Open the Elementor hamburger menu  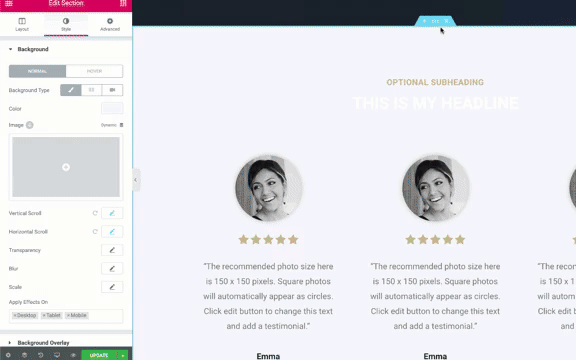click(x=9, y=3)
